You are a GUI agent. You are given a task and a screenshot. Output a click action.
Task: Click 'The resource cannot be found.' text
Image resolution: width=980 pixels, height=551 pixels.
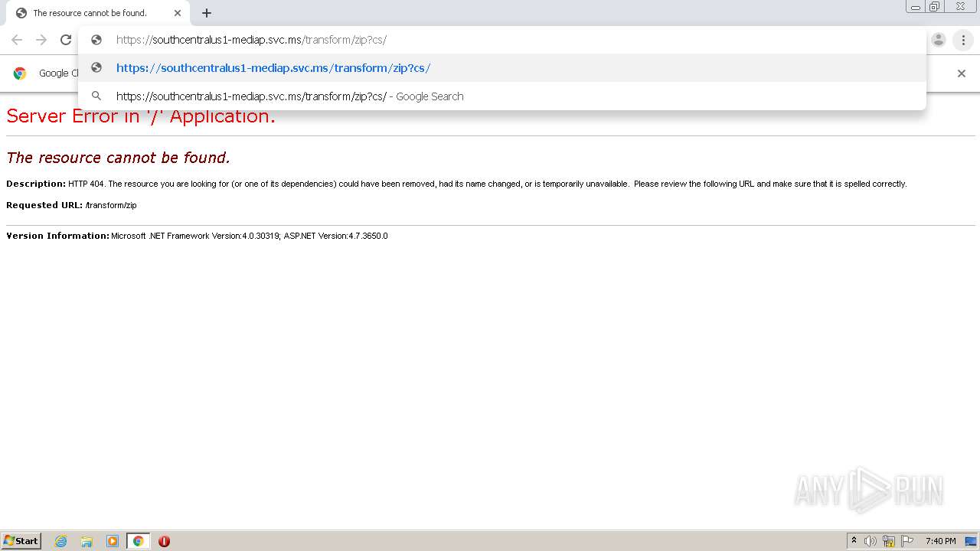[x=118, y=158]
